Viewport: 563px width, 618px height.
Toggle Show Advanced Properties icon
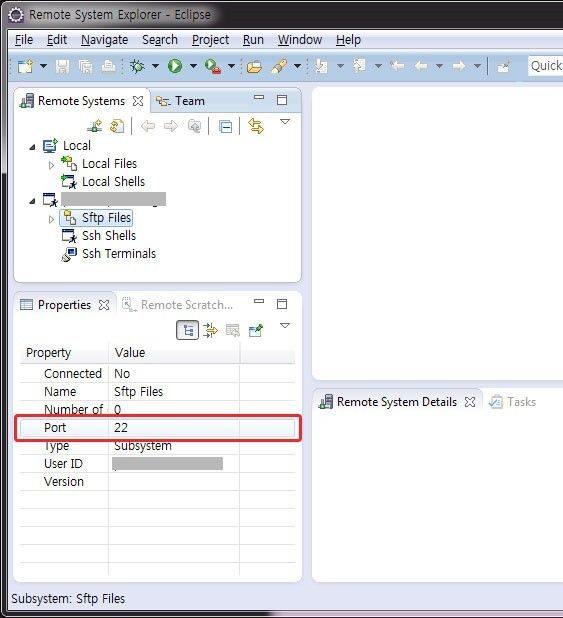point(210,330)
